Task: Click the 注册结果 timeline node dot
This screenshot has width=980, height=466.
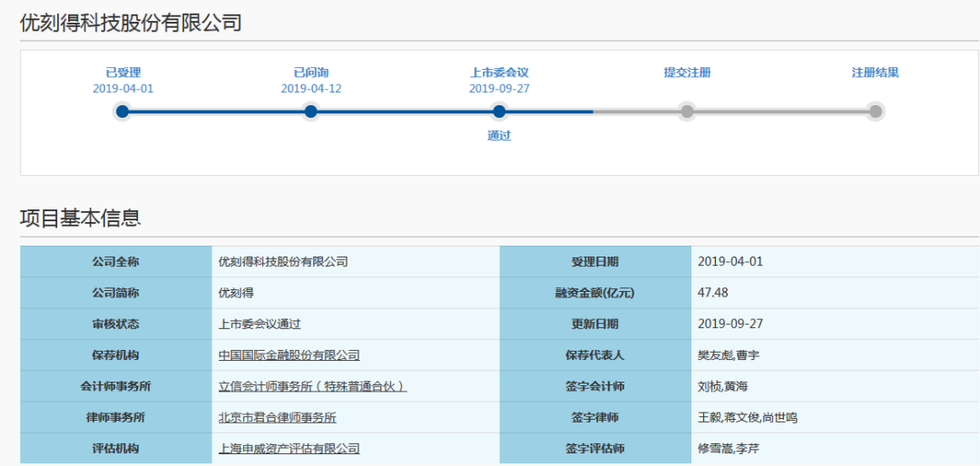Action: (x=876, y=112)
